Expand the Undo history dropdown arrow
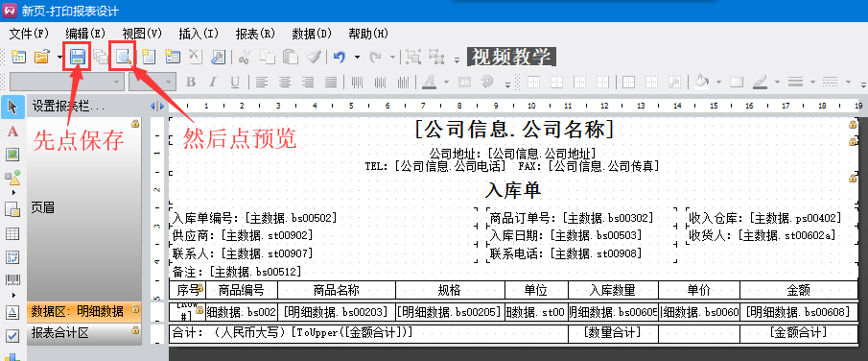Viewport: 868px width, 361px height. (357, 57)
